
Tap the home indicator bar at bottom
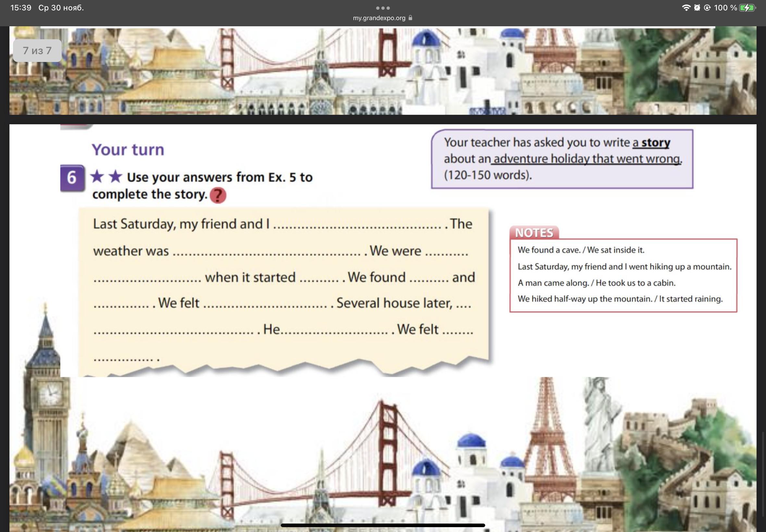click(383, 525)
